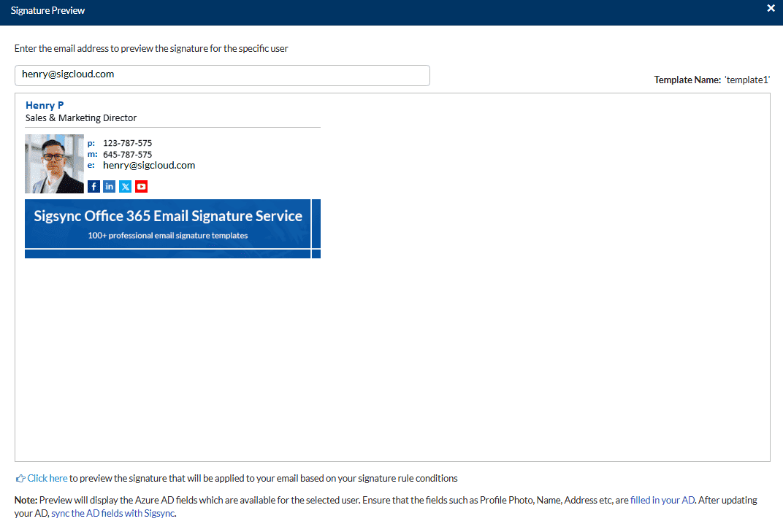Click the phone number 123-787-575
The height and width of the screenshot is (532, 783).
pos(127,143)
